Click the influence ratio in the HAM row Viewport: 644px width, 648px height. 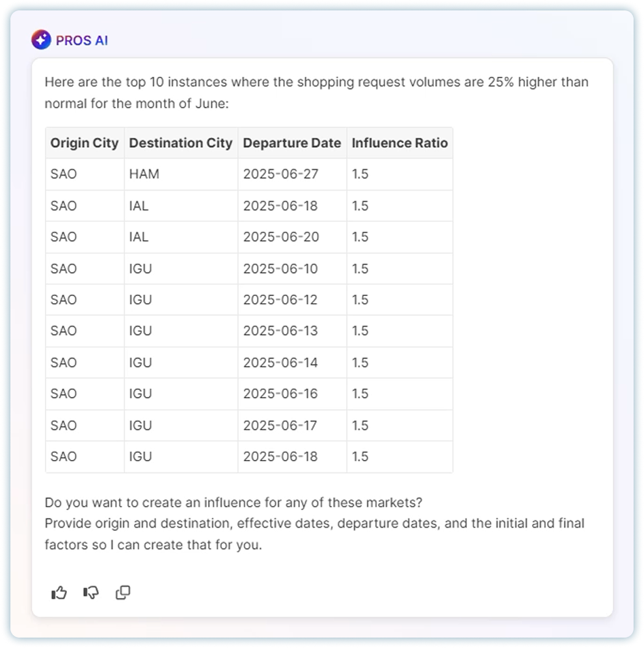click(x=400, y=174)
